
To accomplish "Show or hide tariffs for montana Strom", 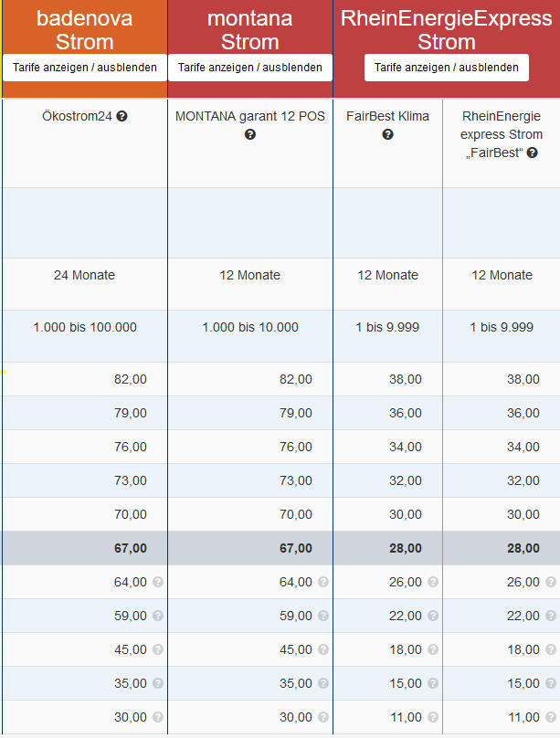I will pos(249,68).
